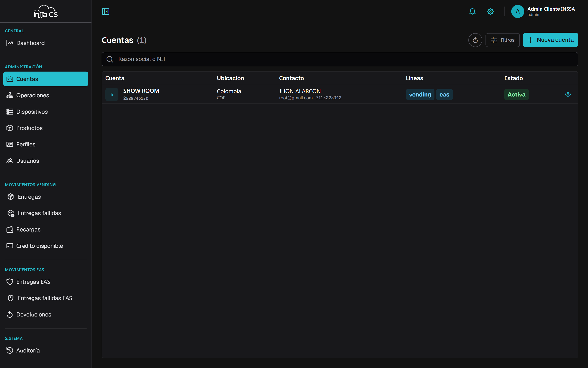The image size is (588, 368).
Task: Click the Cuenta column header
Action: [x=115, y=78]
